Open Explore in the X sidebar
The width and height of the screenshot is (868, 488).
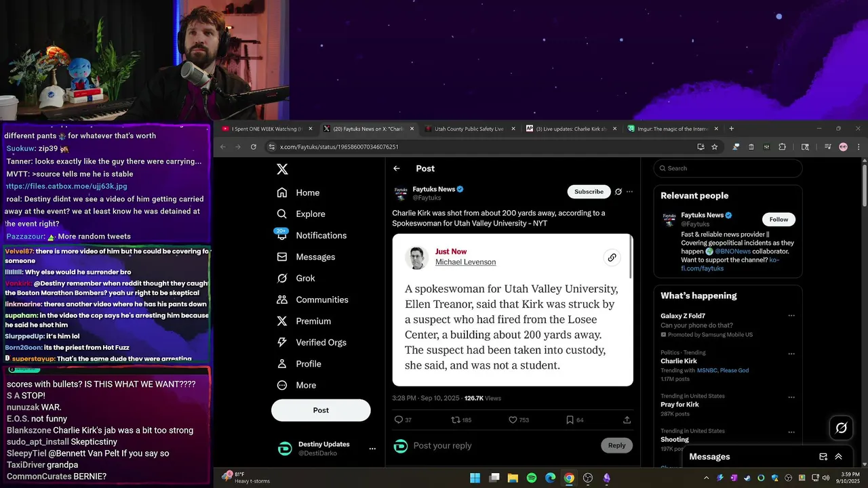pos(301,214)
